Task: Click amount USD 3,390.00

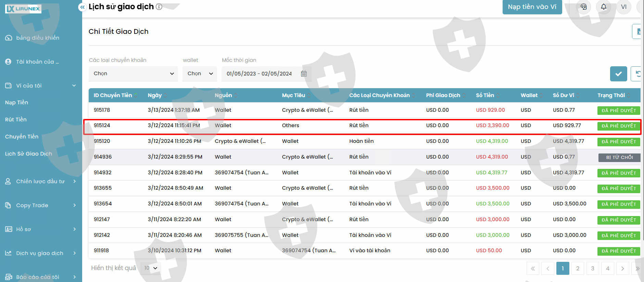Action: 492,125
